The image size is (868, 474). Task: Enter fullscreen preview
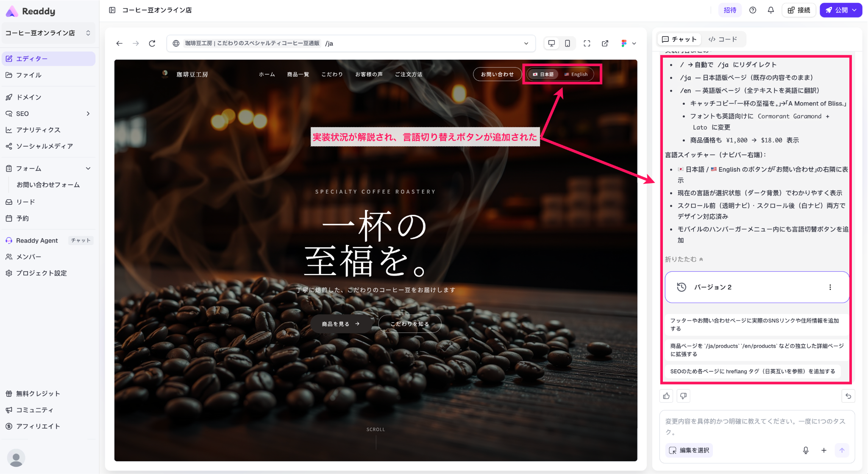tap(587, 43)
